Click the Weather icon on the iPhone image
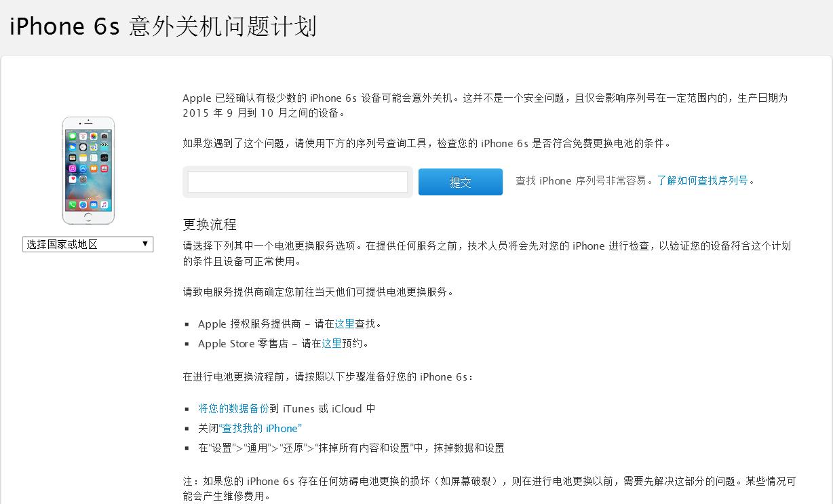The width and height of the screenshot is (833, 504). pyautogui.click(x=73, y=147)
